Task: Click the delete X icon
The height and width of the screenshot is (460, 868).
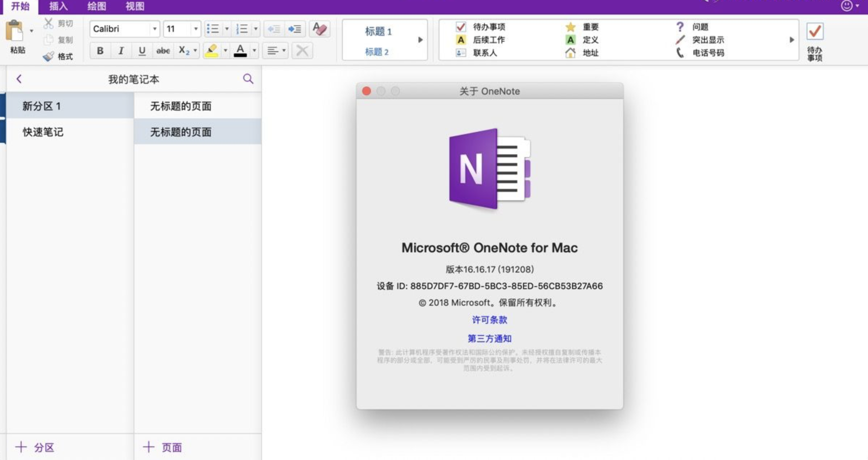Action: [x=302, y=51]
